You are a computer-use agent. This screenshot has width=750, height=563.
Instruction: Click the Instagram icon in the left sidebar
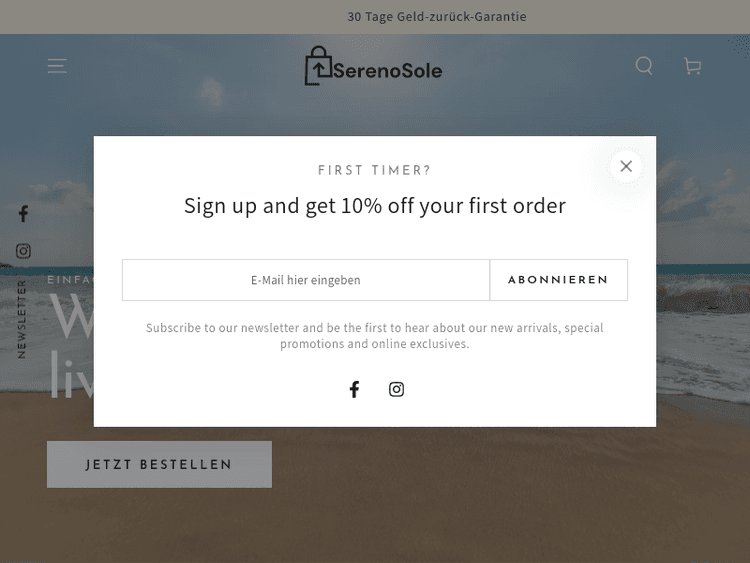pyautogui.click(x=23, y=251)
